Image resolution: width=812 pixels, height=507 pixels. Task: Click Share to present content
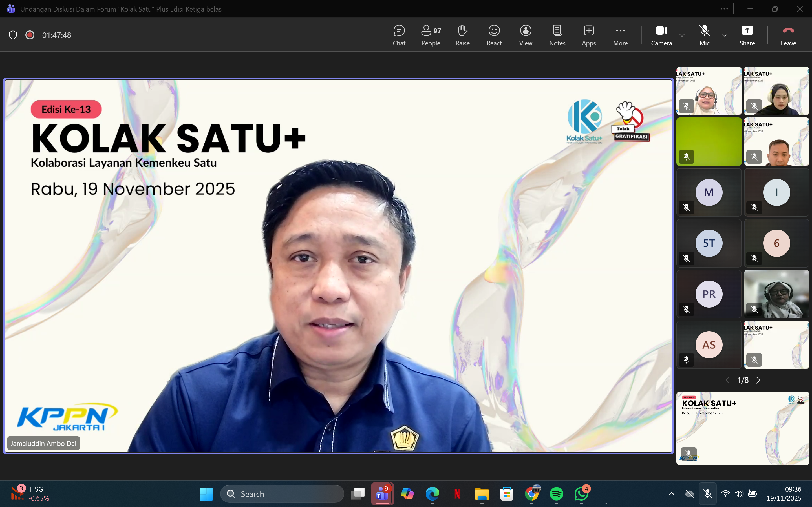[x=747, y=35]
